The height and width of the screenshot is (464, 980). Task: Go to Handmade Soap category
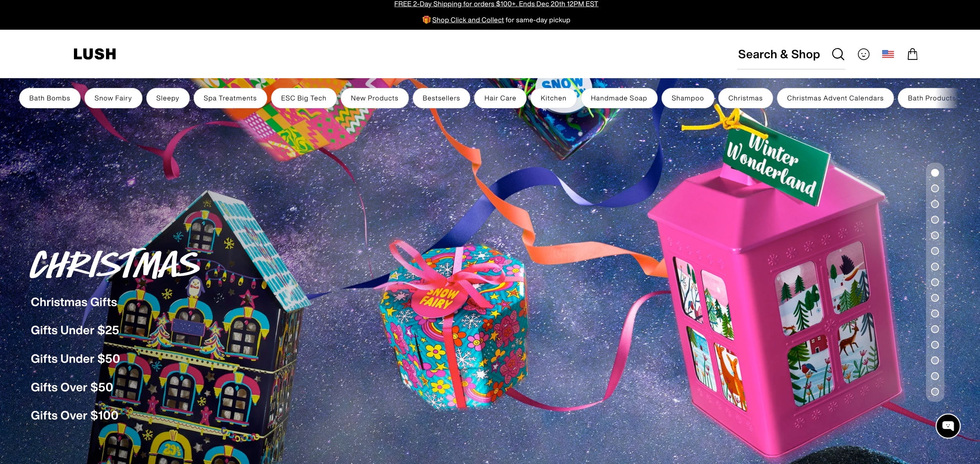click(x=619, y=98)
